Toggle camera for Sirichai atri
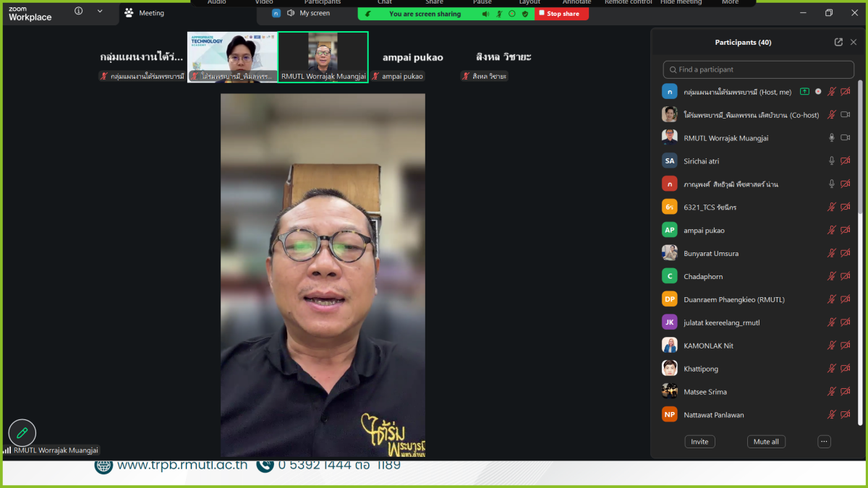The width and height of the screenshot is (868, 488). (845, 161)
